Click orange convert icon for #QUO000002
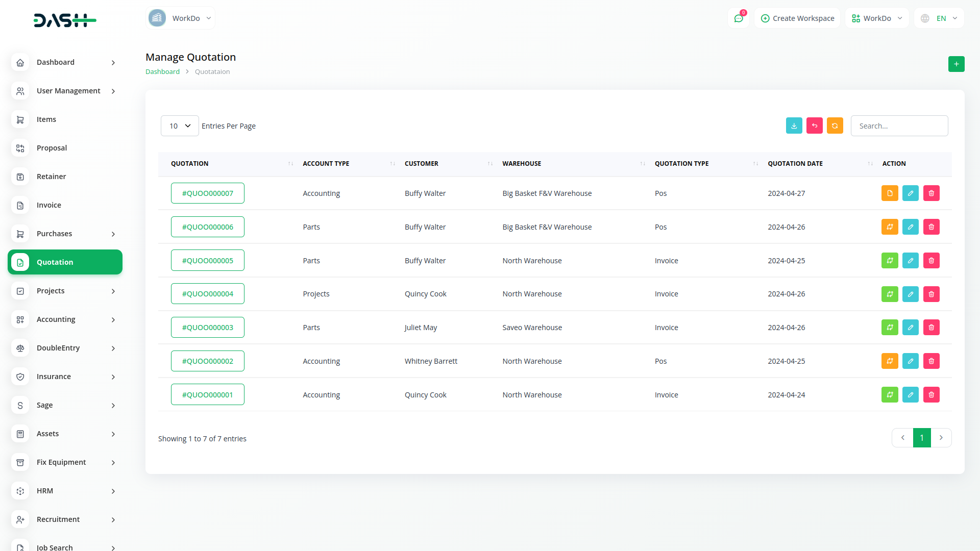This screenshot has height=551, width=980. tap(889, 361)
